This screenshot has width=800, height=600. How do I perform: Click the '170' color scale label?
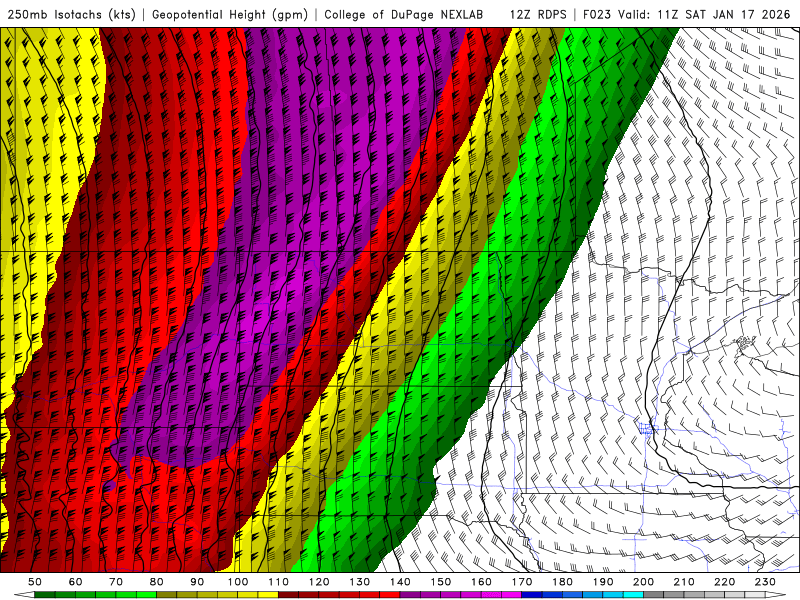tap(522, 582)
